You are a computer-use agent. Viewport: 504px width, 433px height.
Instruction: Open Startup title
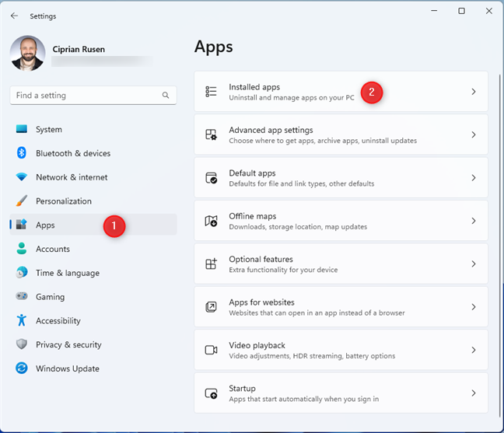click(243, 389)
